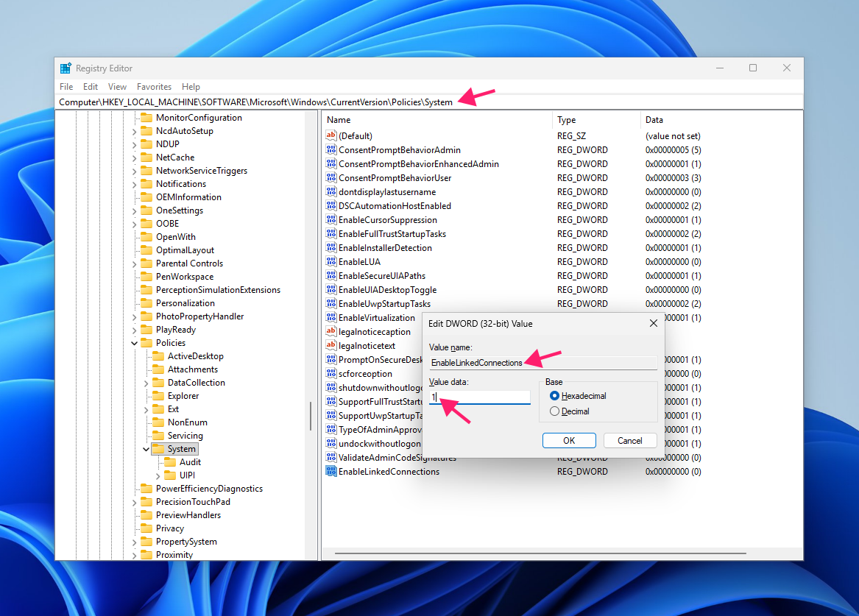The width and height of the screenshot is (859, 616).
Task: Open the View menu
Action: [x=117, y=87]
